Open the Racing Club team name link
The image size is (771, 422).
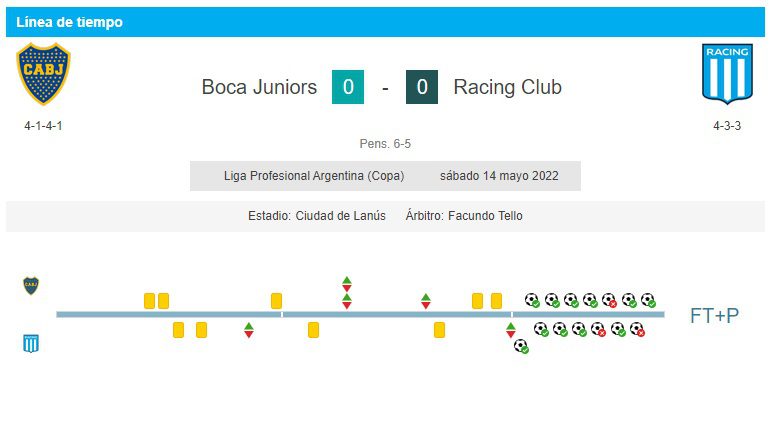(x=507, y=87)
